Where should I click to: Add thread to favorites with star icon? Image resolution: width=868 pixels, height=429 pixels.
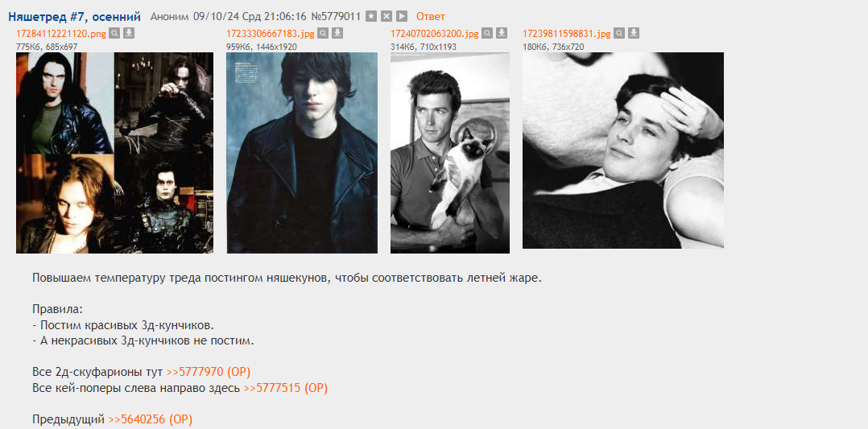coord(371,17)
